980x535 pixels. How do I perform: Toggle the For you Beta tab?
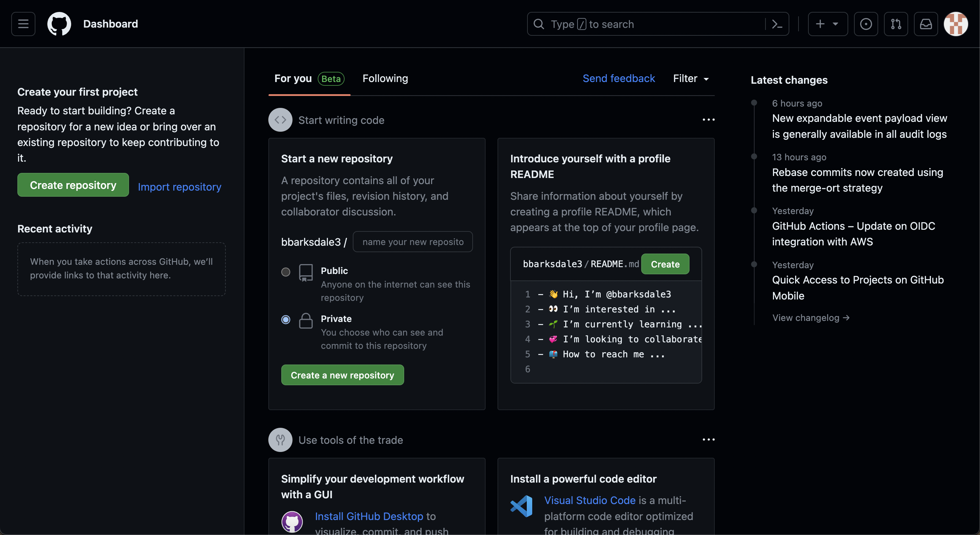click(309, 78)
